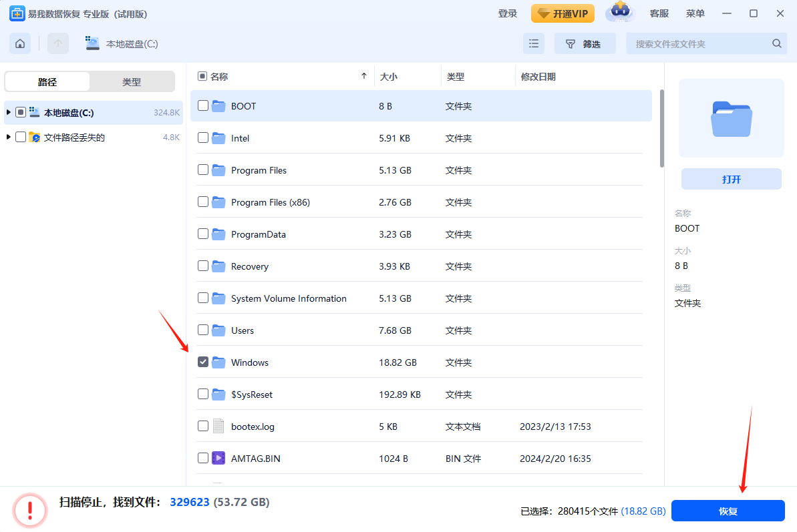Switch to the 类型 tab
Viewport: 797px width, 532px height.
click(x=132, y=82)
